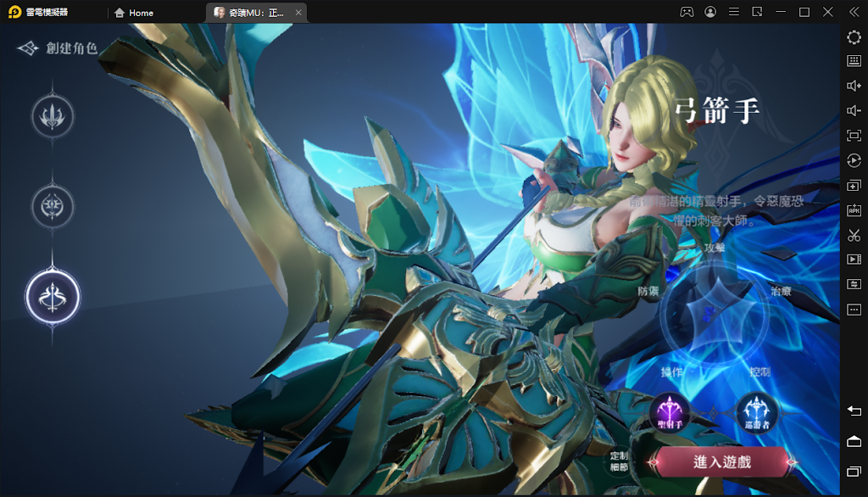This screenshot has width=868, height=497.
Task: Click the pentagon attribute radar chart
Action: [715, 314]
